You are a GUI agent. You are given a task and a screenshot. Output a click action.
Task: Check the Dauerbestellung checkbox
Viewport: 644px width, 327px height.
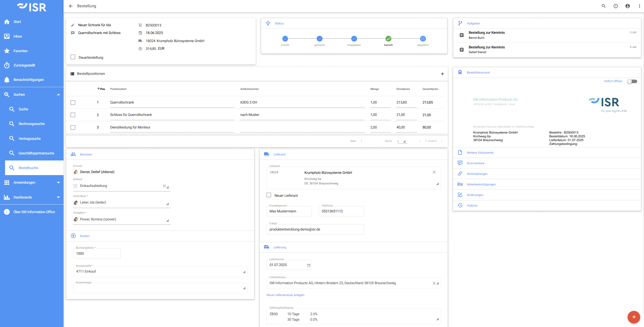point(73,57)
